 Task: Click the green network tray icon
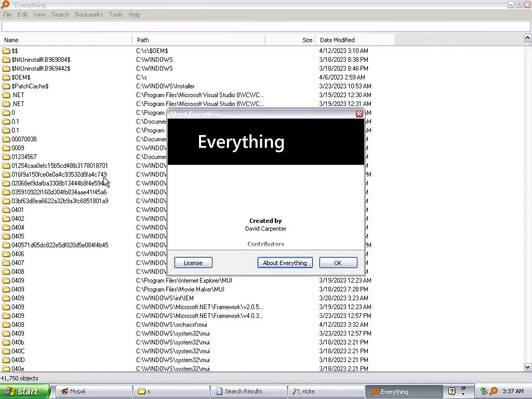coord(484,391)
